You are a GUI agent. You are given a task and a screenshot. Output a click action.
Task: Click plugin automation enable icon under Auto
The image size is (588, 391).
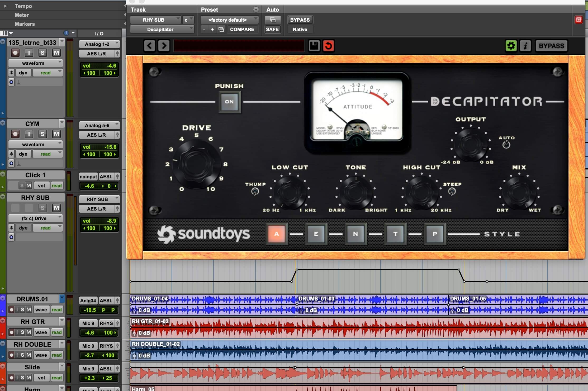pos(273,20)
